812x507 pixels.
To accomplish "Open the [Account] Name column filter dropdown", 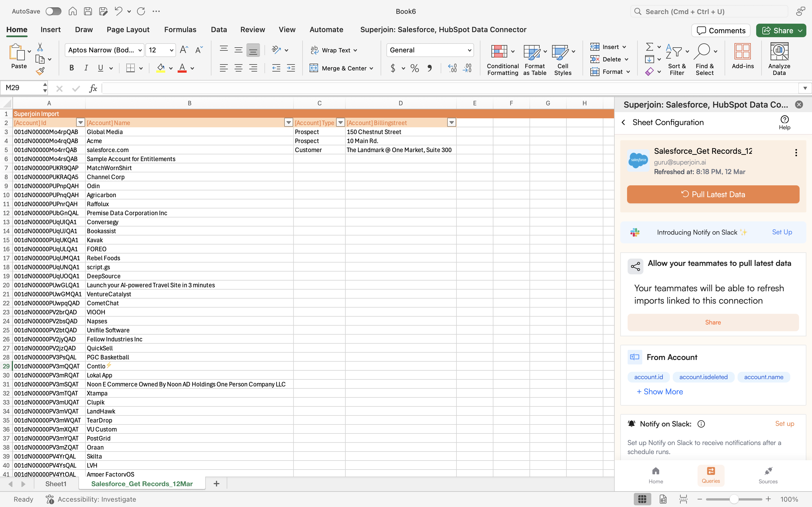I will click(288, 123).
